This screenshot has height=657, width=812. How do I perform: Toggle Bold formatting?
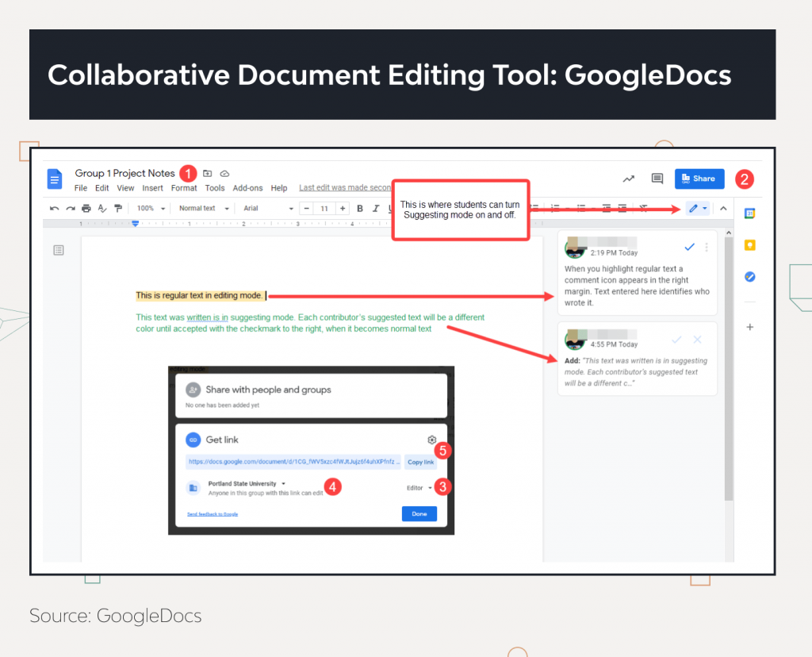coord(359,208)
